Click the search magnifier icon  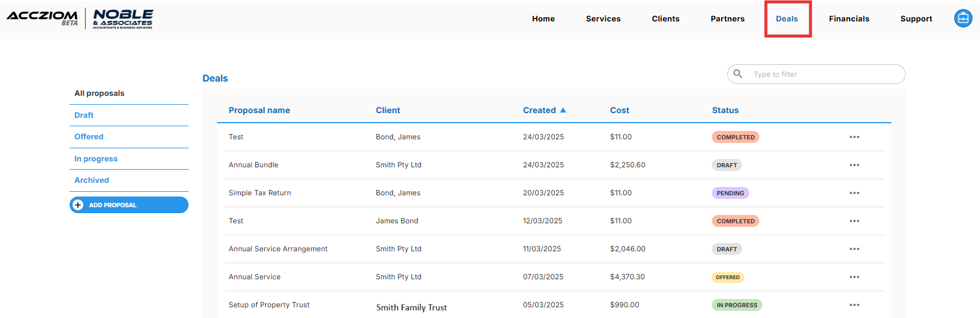738,74
